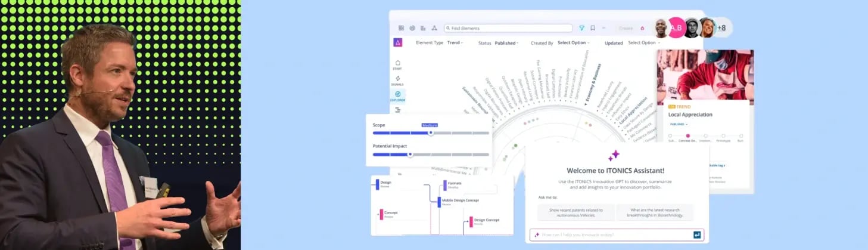Image resolution: width=868 pixels, height=250 pixels.
Task: Select the Prototype stage on trend card
Action: point(723,136)
